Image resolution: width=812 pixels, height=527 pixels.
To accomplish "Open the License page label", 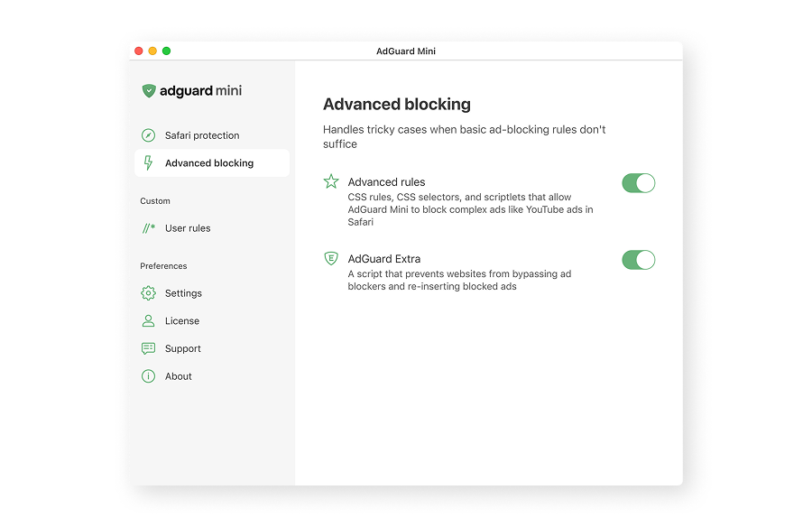I will point(182,321).
